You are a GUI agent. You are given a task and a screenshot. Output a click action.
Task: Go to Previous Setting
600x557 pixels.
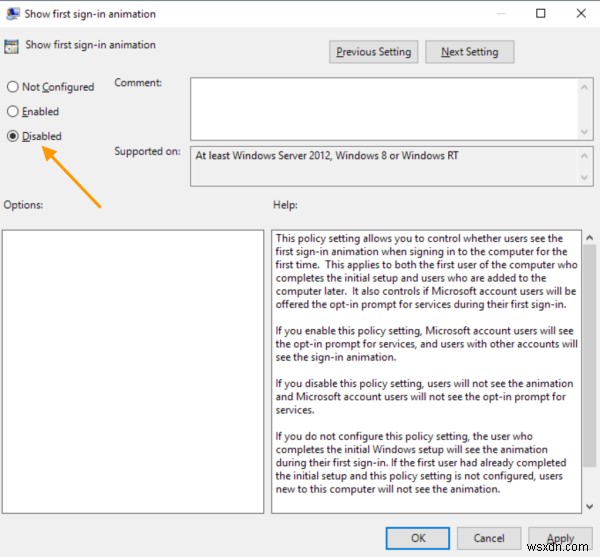(x=373, y=52)
